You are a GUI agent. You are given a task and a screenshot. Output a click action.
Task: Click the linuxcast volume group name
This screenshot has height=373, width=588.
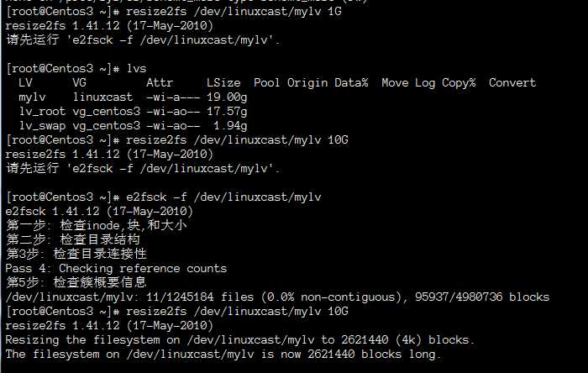[x=103, y=97]
